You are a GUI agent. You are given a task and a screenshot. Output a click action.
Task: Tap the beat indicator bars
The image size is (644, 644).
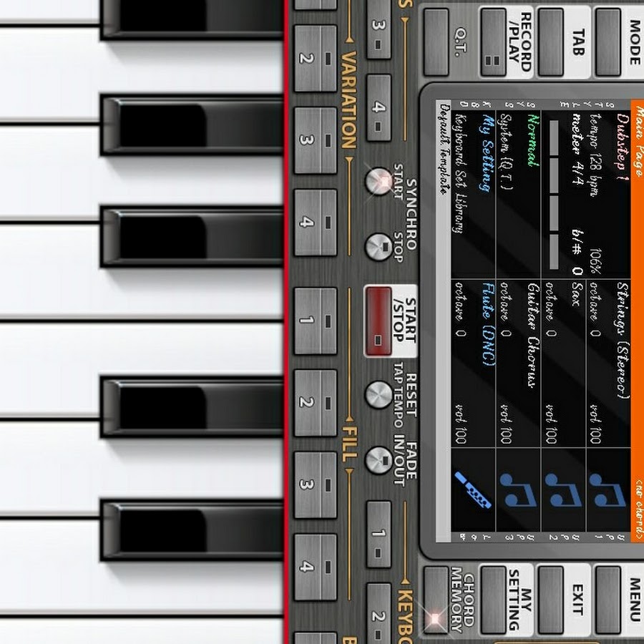click(x=554, y=195)
